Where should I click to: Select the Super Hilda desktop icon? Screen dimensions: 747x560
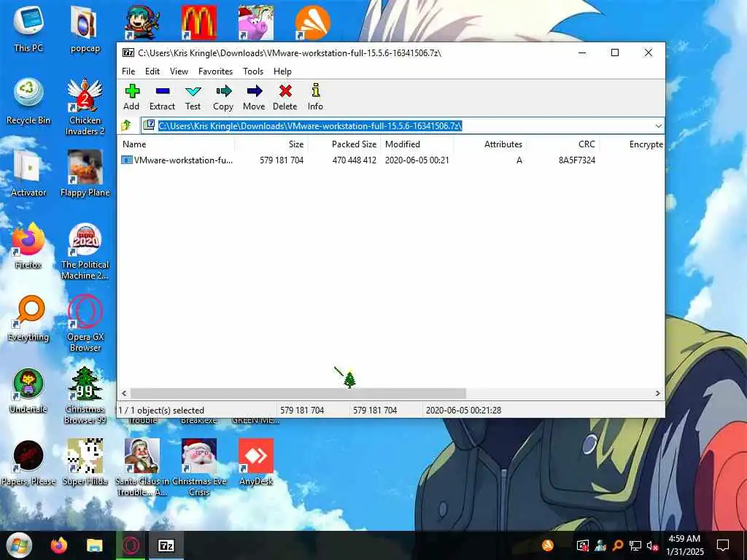(85, 462)
